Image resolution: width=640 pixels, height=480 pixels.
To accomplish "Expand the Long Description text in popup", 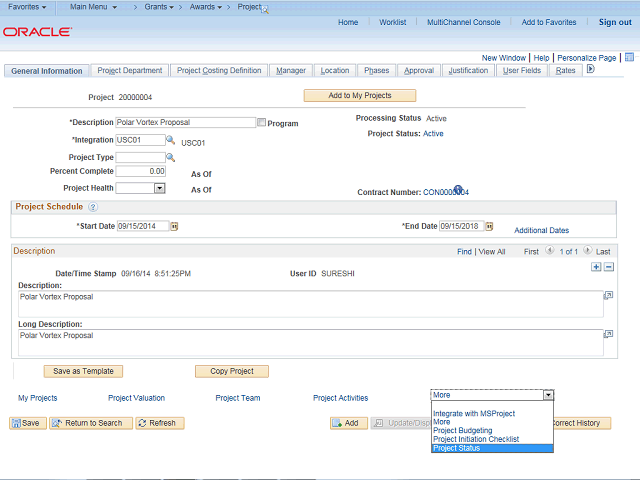I will [608, 335].
